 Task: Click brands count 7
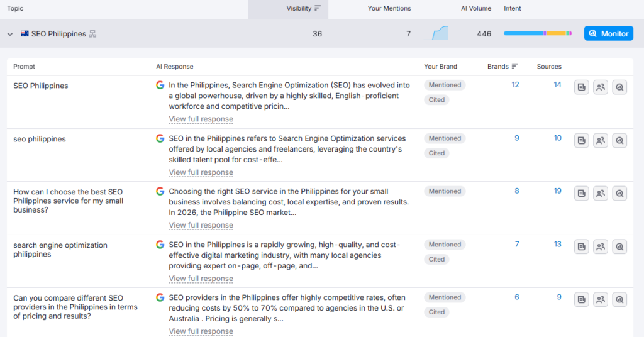517,244
